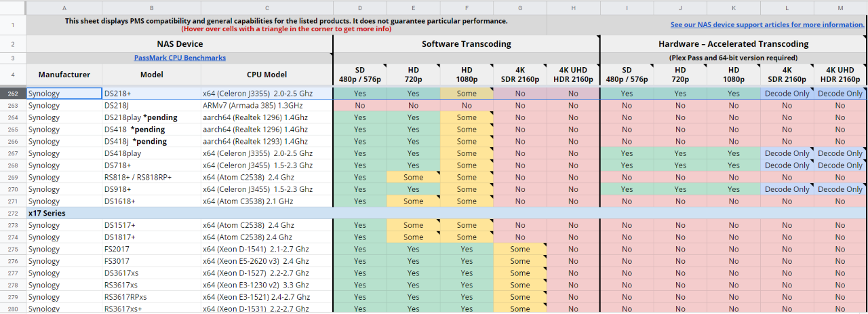Click the "aarch64 (Realtek 1293) 1.4Ghz" CPU cell
The height and width of the screenshot is (314, 868).
[267, 141]
